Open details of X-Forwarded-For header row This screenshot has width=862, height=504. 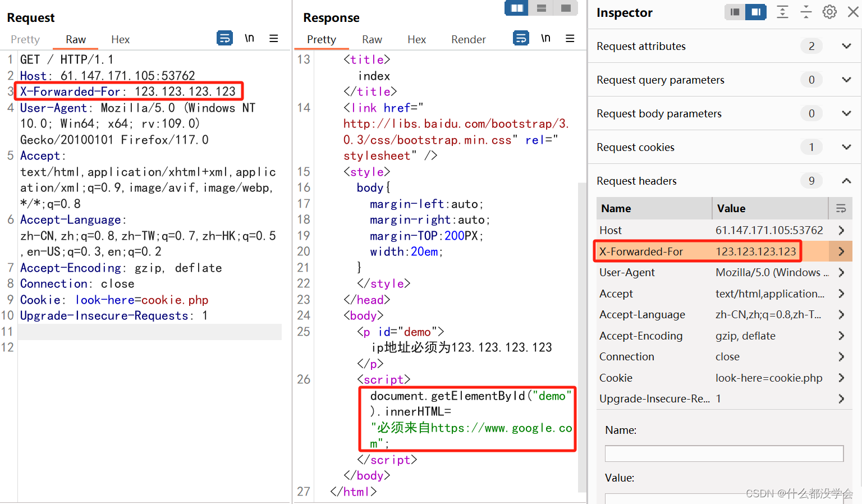point(841,251)
